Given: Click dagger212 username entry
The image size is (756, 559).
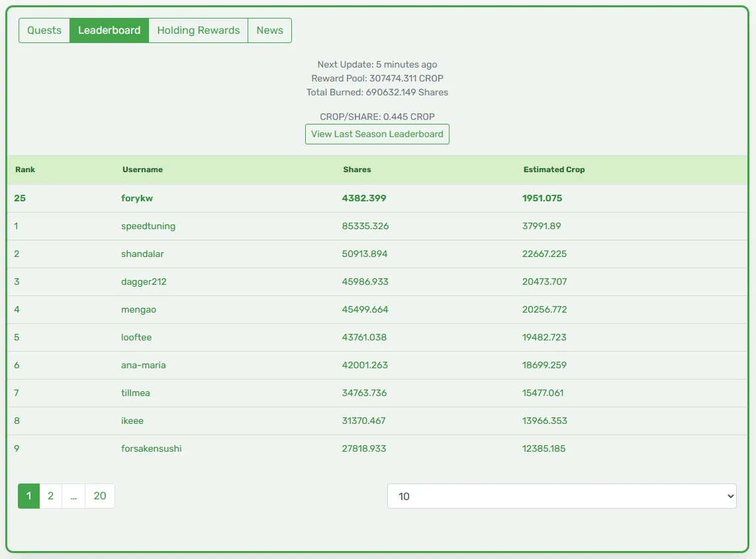Looking at the screenshot, I should pos(144,281).
